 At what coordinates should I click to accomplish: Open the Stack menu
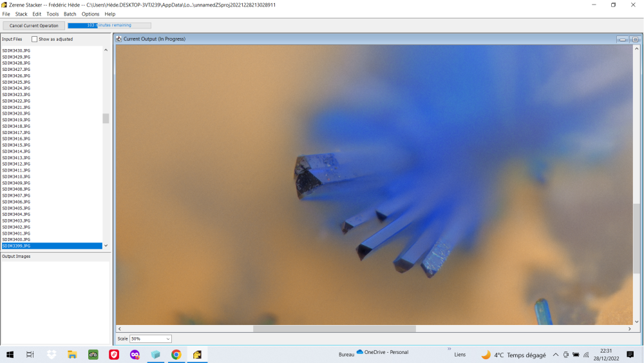pyautogui.click(x=21, y=14)
